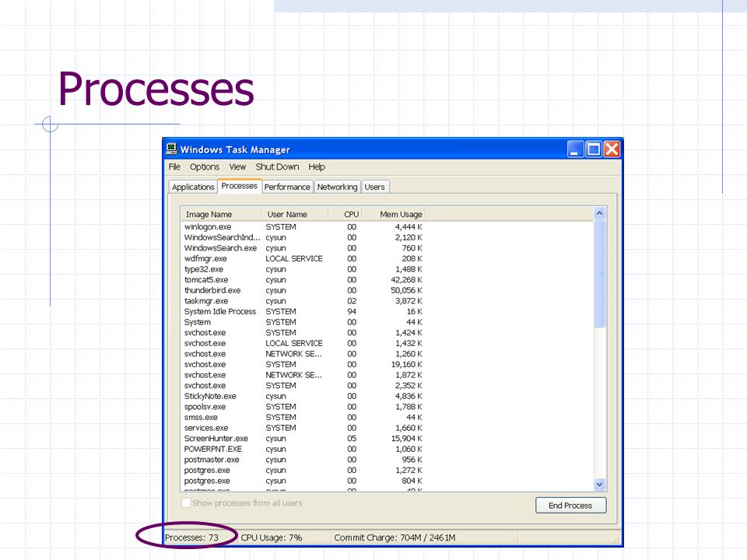Click the resize grip in the status bar

click(x=616, y=540)
